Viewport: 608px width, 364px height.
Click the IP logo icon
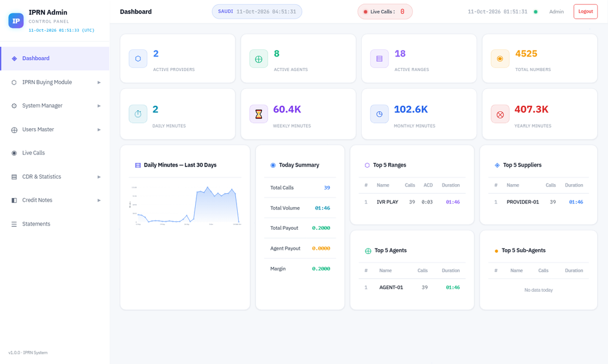point(16,21)
